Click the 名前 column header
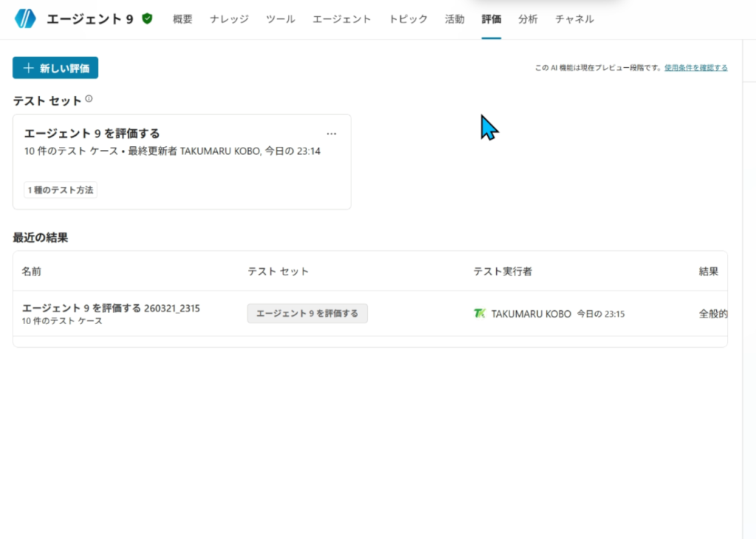Viewport: 756px width, 539px height. (32, 272)
